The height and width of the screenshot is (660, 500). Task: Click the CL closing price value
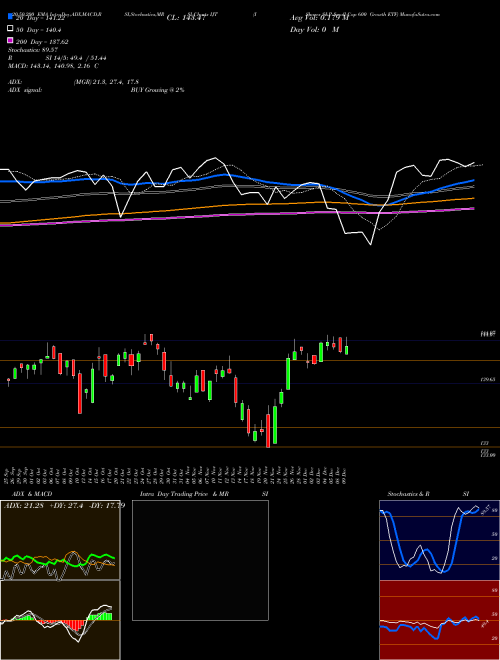coord(186,18)
